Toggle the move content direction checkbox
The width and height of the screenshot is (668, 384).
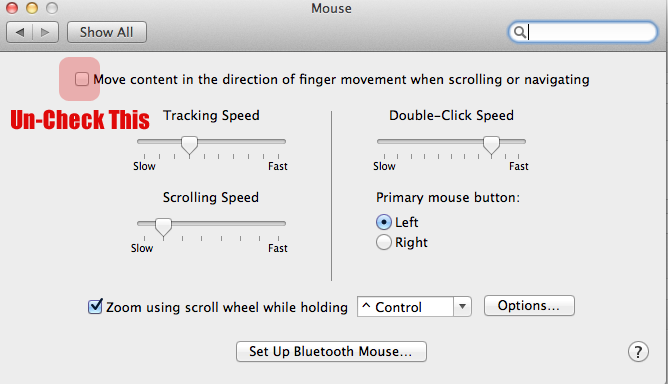click(81, 79)
